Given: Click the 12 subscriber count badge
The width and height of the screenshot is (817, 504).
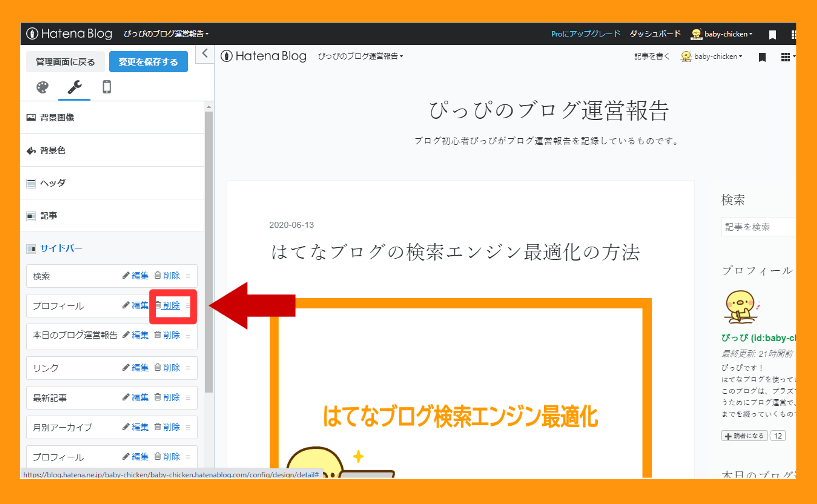Looking at the screenshot, I should pyautogui.click(x=778, y=436).
